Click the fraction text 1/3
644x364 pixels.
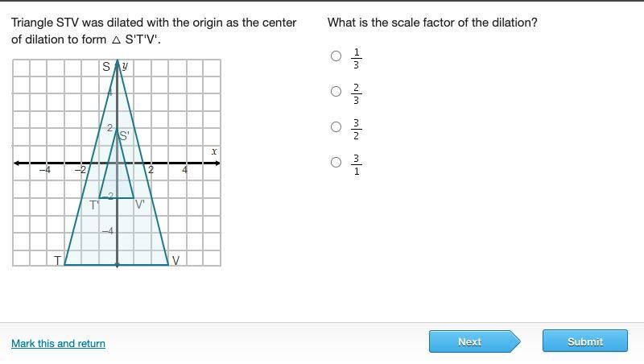pos(356,58)
